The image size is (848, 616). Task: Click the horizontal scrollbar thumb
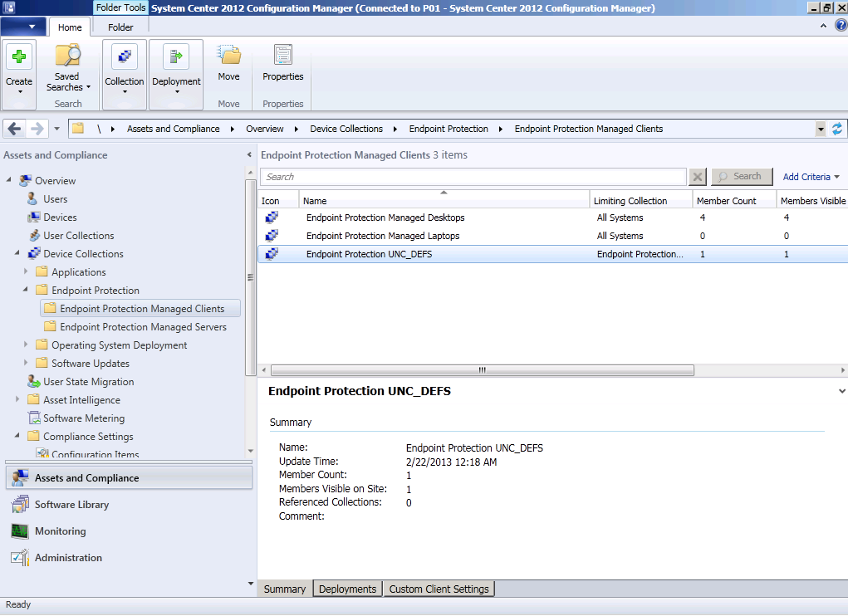(482, 370)
